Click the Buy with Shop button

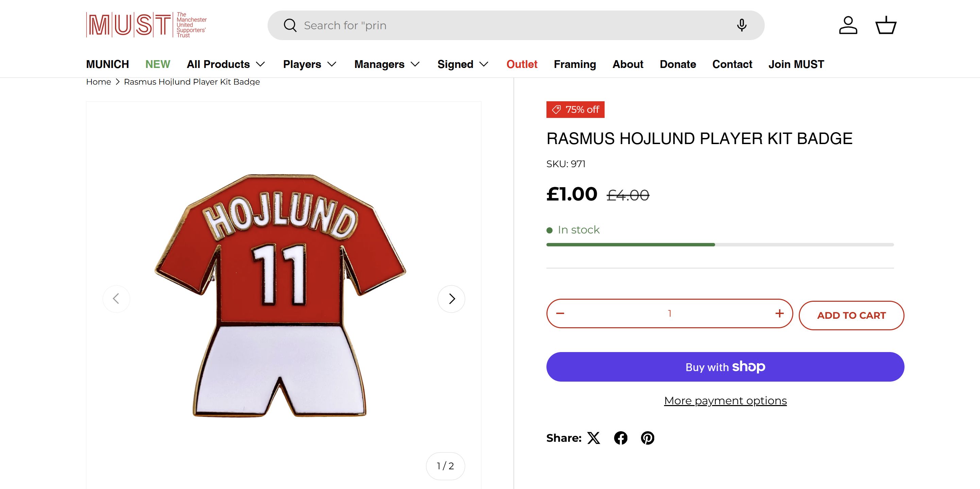[x=725, y=367]
